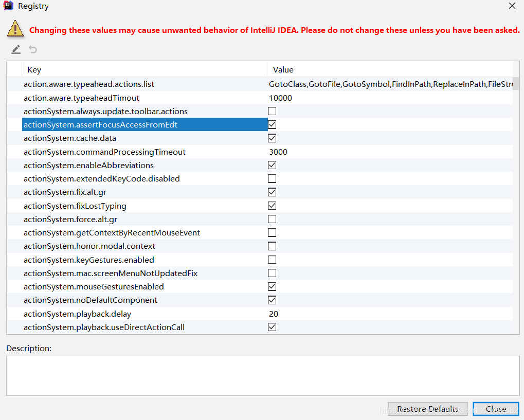The image size is (524, 420).
Task: Select the action.aware.typeaheadTimout key
Action: click(x=81, y=98)
